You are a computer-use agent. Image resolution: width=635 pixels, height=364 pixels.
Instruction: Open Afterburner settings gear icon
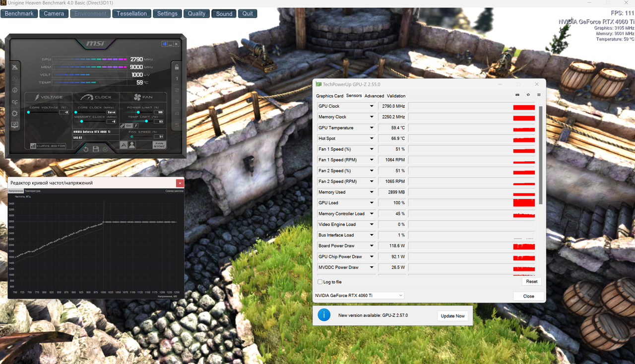coord(14,114)
